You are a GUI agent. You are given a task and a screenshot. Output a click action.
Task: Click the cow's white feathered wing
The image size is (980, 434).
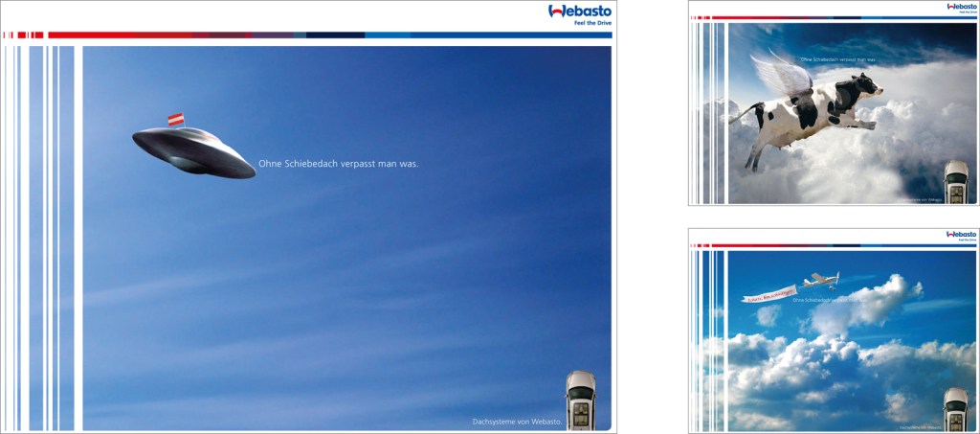(x=778, y=73)
